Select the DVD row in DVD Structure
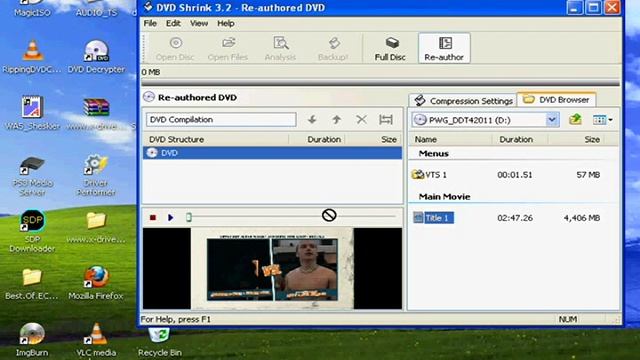 [272, 153]
